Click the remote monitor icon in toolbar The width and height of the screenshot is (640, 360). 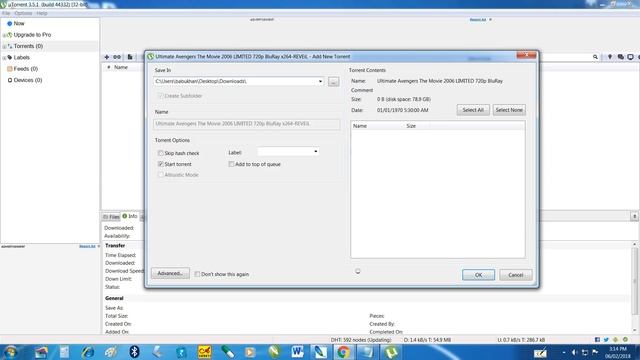pyautogui.click(x=630, y=57)
